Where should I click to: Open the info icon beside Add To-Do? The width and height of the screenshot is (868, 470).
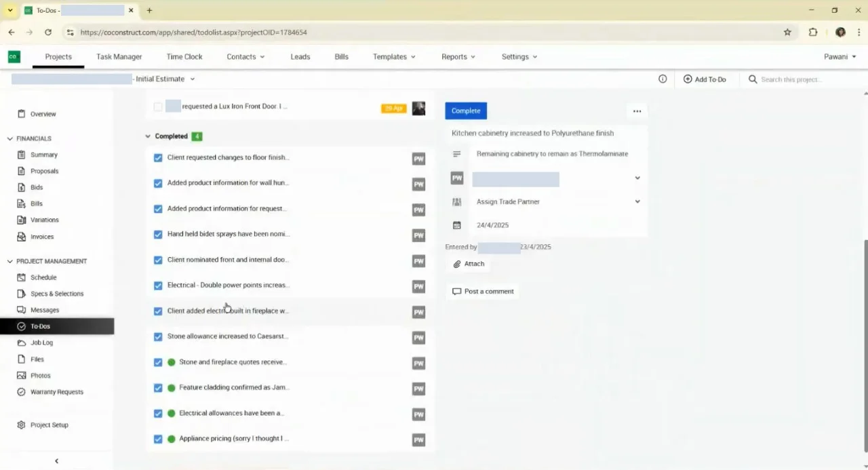663,79
